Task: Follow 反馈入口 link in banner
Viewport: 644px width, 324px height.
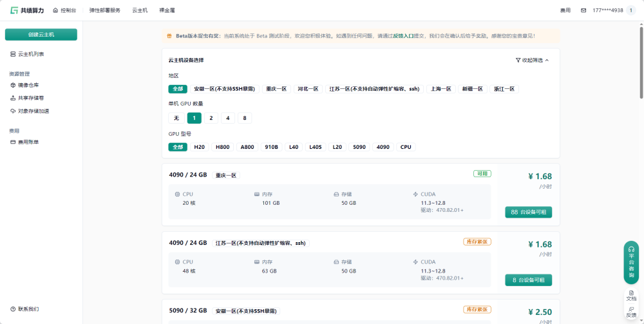Action: pyautogui.click(x=403, y=36)
